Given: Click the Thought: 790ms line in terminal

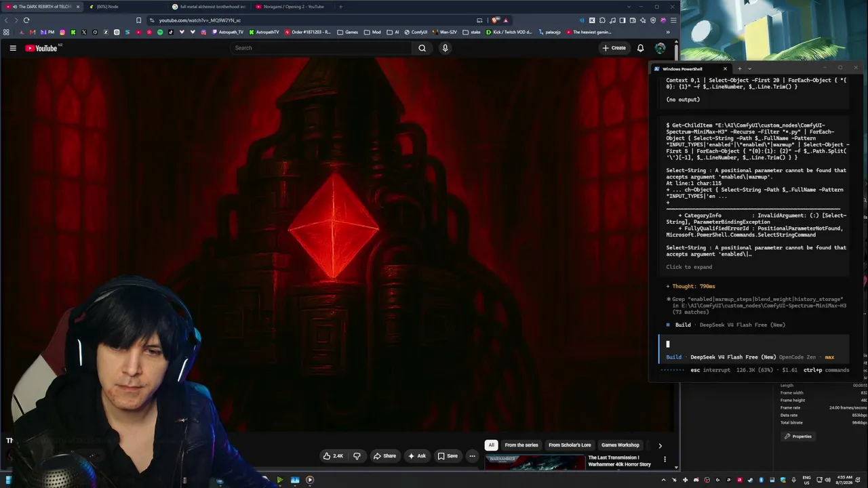Looking at the screenshot, I should pyautogui.click(x=690, y=287).
